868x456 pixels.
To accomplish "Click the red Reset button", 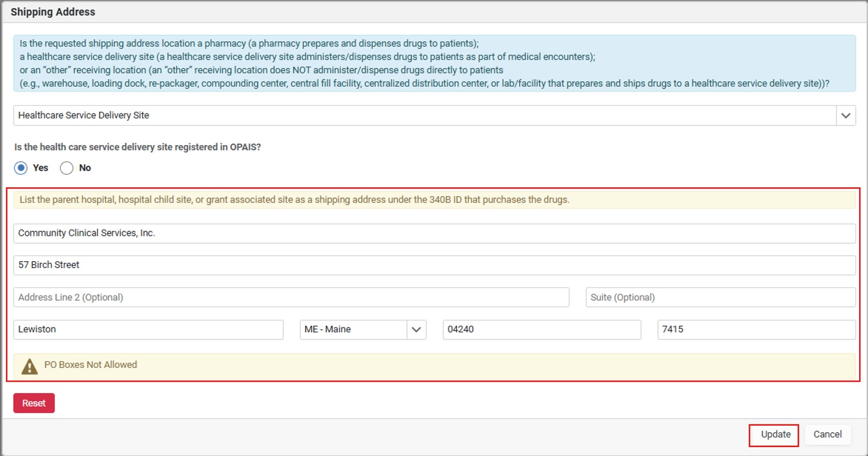I will 34,403.
